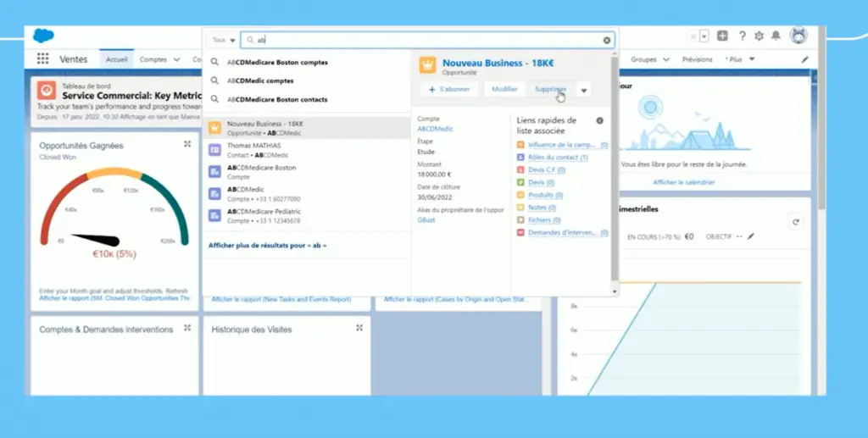Open the user profile avatar
The height and width of the screenshot is (438, 868).
[x=798, y=36]
